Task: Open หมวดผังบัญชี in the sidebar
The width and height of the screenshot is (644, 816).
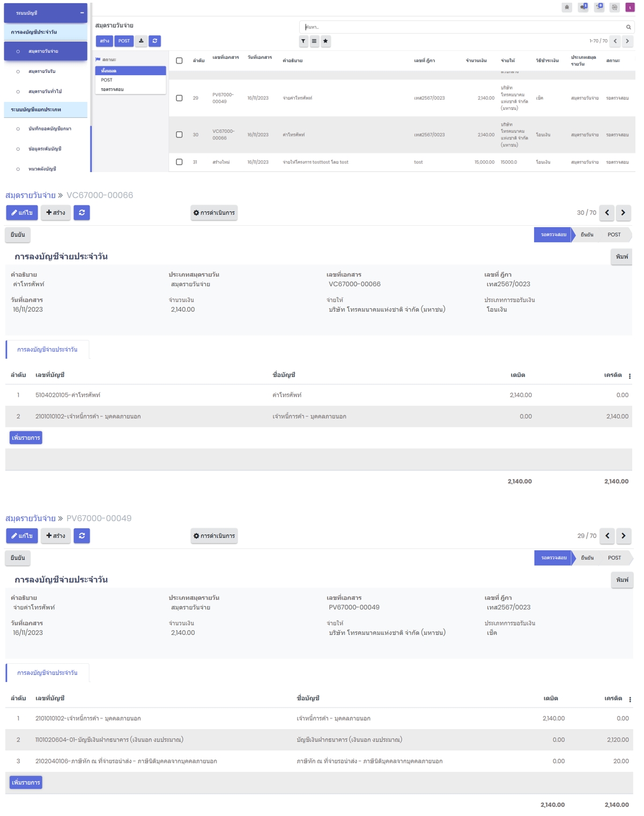Action: click(46, 169)
